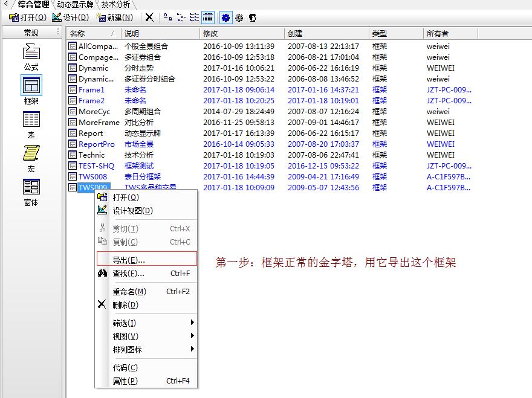The image size is (532, 398).
Task: Click the delete X icon in toolbar
Action: (x=149, y=18)
